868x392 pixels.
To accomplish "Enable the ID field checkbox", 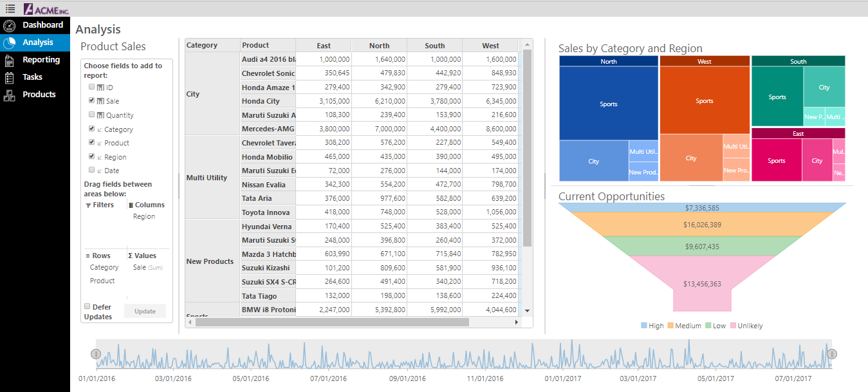I will (x=91, y=87).
